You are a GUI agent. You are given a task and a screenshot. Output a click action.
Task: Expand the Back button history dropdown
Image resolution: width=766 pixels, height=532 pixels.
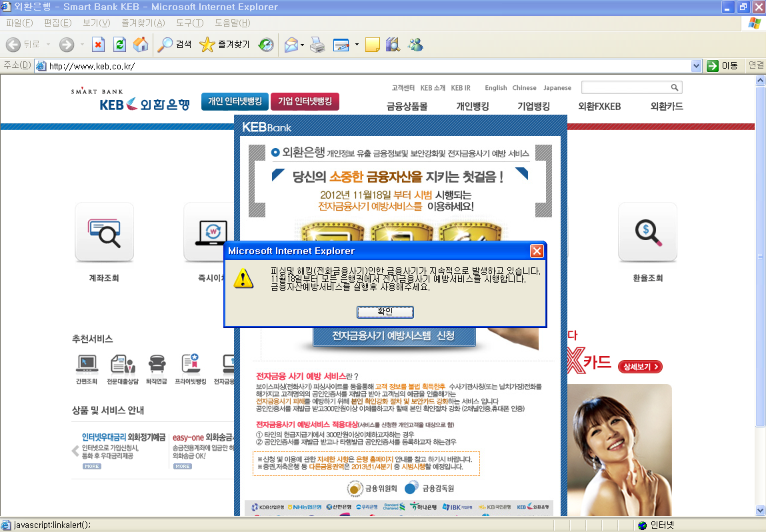point(49,45)
